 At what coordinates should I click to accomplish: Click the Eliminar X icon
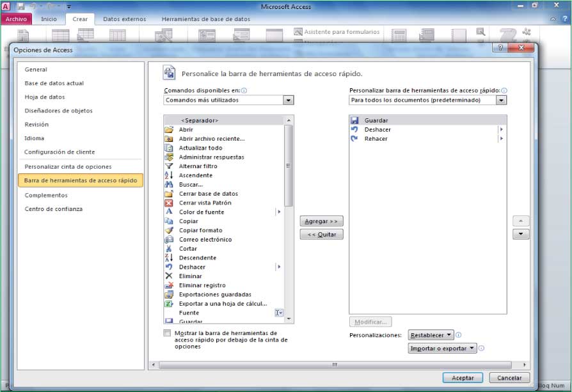pyautogui.click(x=168, y=276)
